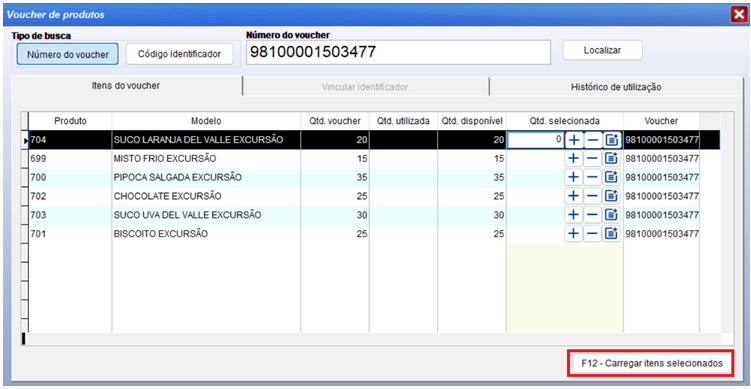Viewport: 751px width, 389px height.
Task: Click product code 701
Action: (x=37, y=234)
